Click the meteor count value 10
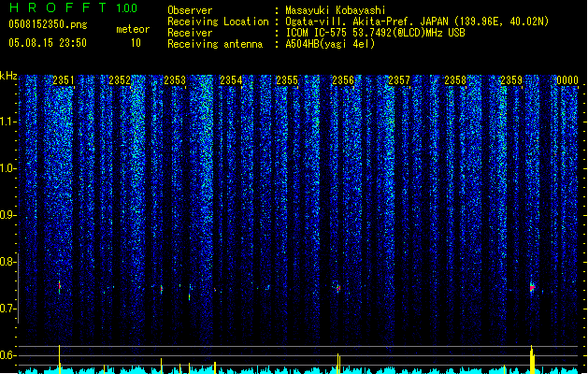Image resolution: width=588 pixels, height=374 pixels. tap(136, 43)
